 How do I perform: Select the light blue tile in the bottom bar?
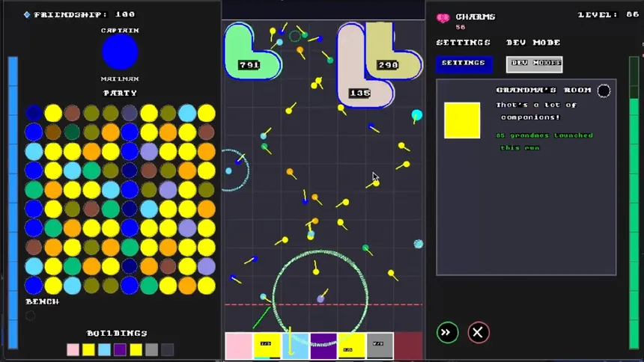click(x=295, y=346)
